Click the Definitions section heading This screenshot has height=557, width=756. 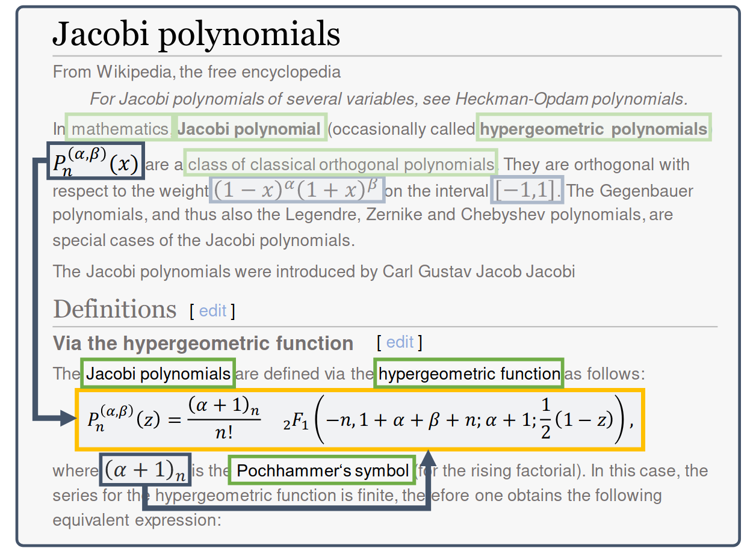point(114,310)
